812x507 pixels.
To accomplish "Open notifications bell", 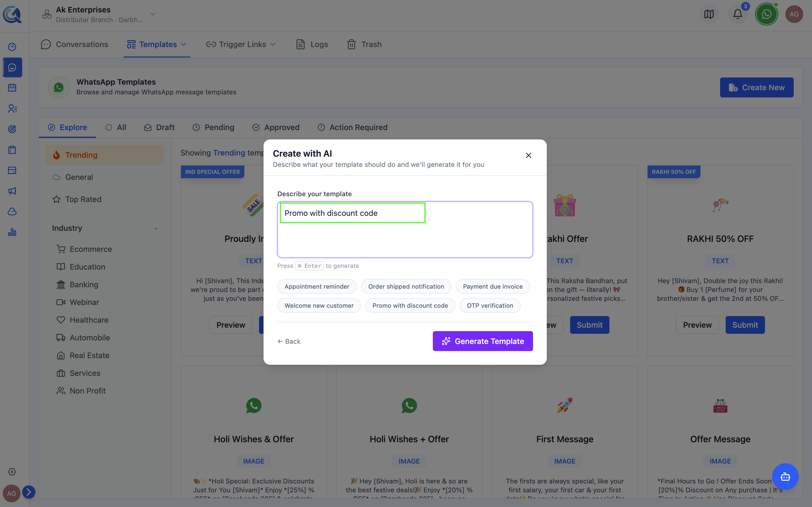I will pos(738,14).
